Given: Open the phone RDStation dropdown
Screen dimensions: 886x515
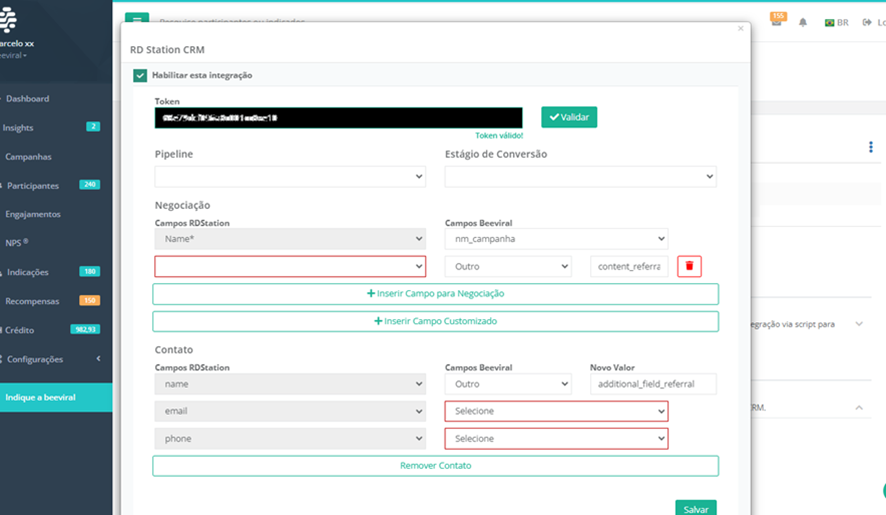Looking at the screenshot, I should (x=290, y=439).
